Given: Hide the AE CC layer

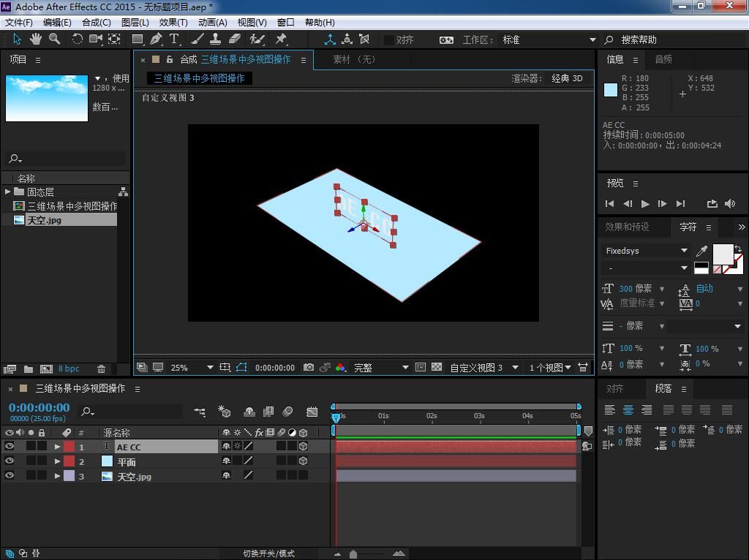Looking at the screenshot, I should pos(9,447).
